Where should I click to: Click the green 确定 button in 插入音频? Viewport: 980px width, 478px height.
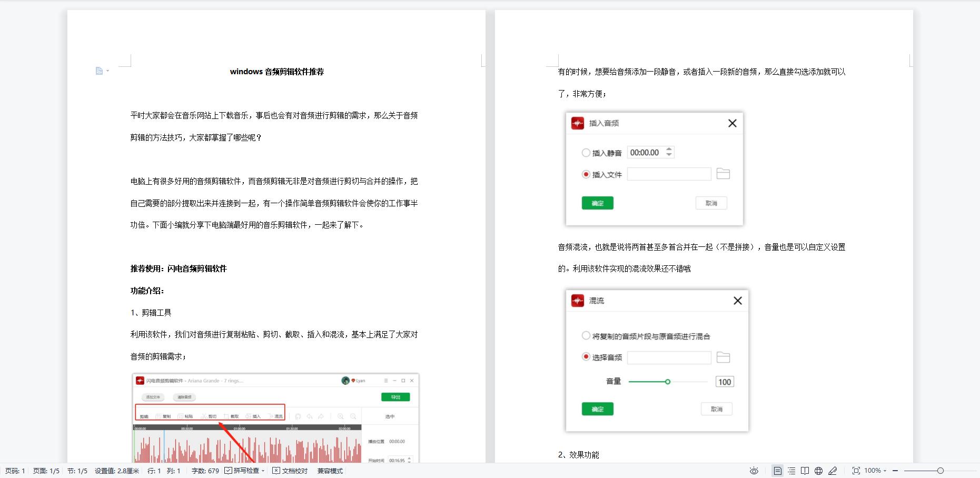(x=597, y=203)
